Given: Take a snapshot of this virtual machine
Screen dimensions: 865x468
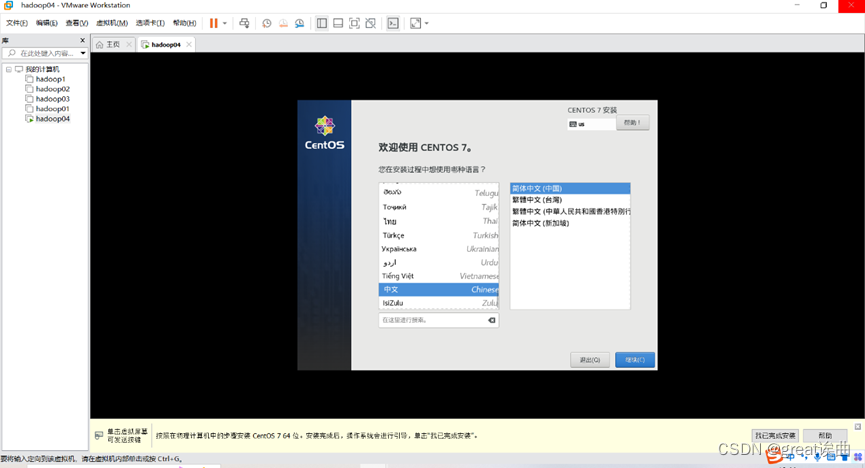Looking at the screenshot, I should click(266, 23).
